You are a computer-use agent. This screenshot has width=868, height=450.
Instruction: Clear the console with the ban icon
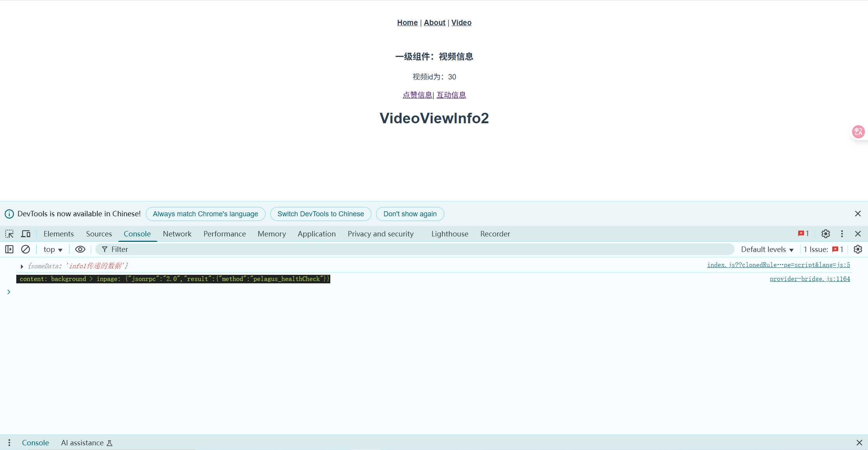coord(26,249)
